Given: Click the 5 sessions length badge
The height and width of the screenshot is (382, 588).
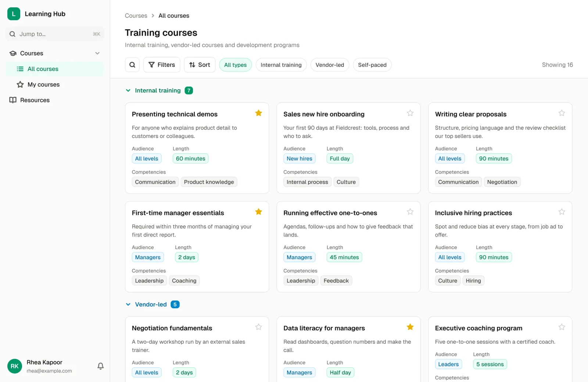Looking at the screenshot, I should pos(490,364).
